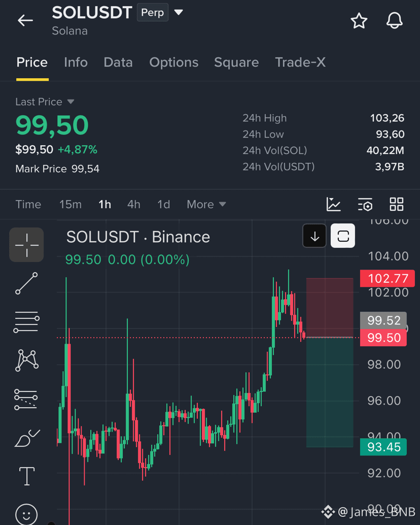The height and width of the screenshot is (525, 420).
Task: Click the green take-profit zone of position
Action: click(330, 392)
